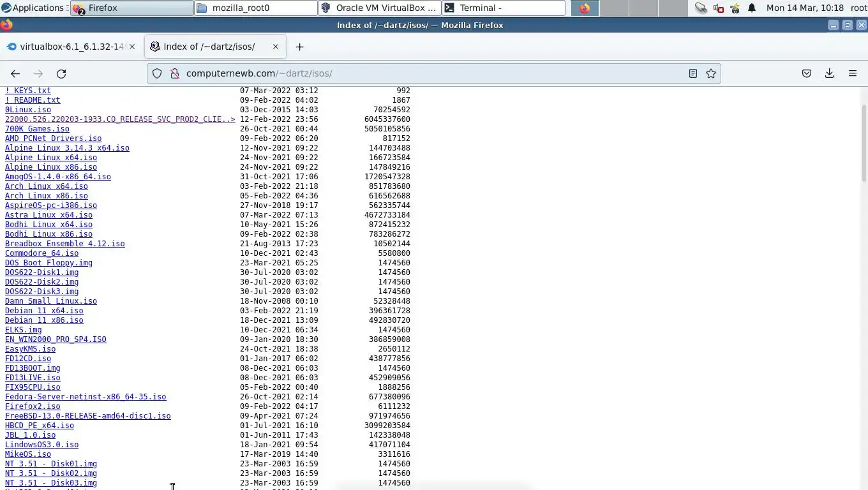This screenshot has height=490, width=868.
Task: Close the 'Index of /~dartz/isos/' tab
Action: coord(276,47)
